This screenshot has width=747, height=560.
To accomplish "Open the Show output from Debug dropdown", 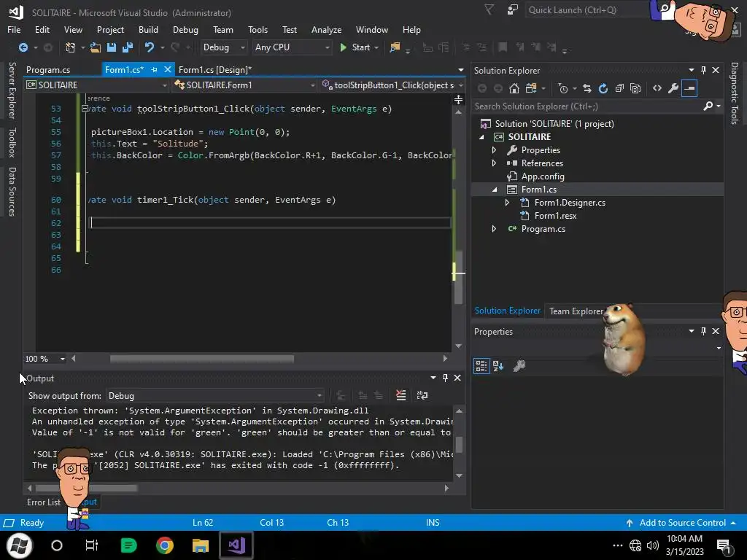I will (x=215, y=396).
